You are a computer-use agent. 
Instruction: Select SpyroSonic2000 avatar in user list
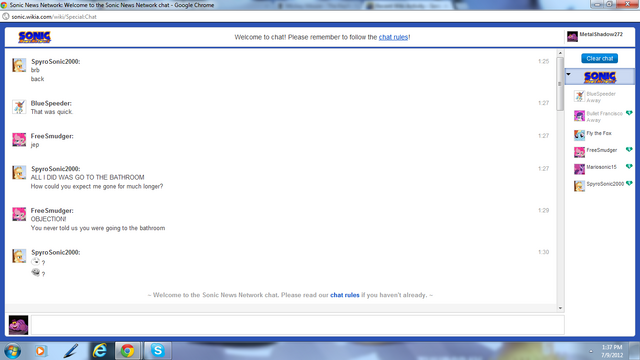(x=579, y=186)
